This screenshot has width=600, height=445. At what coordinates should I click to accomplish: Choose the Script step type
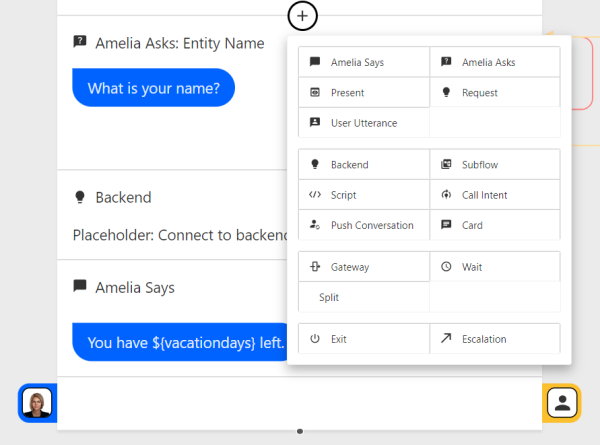tap(364, 195)
